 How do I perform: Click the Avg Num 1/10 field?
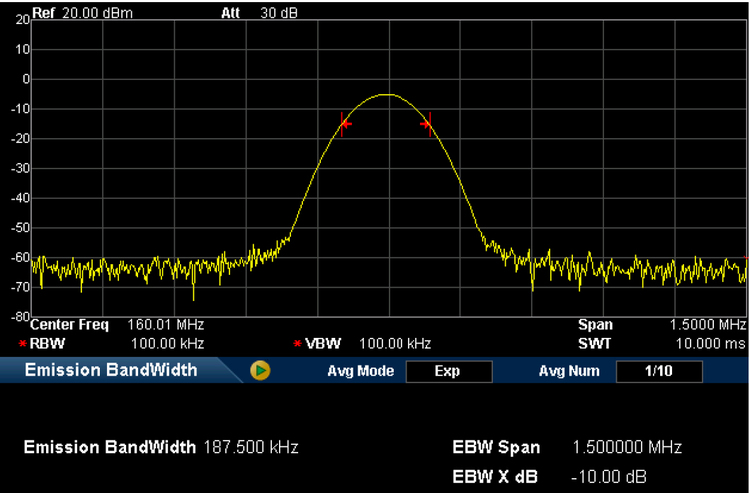[x=658, y=371]
